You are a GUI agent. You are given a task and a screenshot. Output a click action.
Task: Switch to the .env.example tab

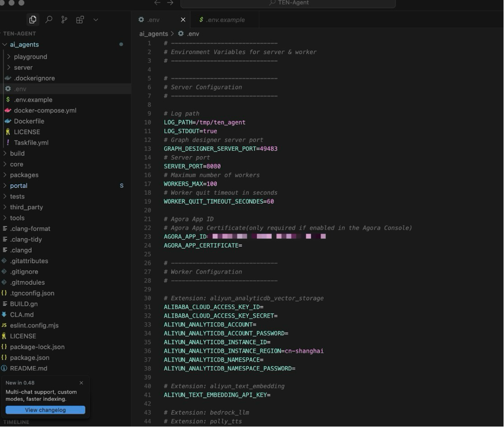pos(222,20)
